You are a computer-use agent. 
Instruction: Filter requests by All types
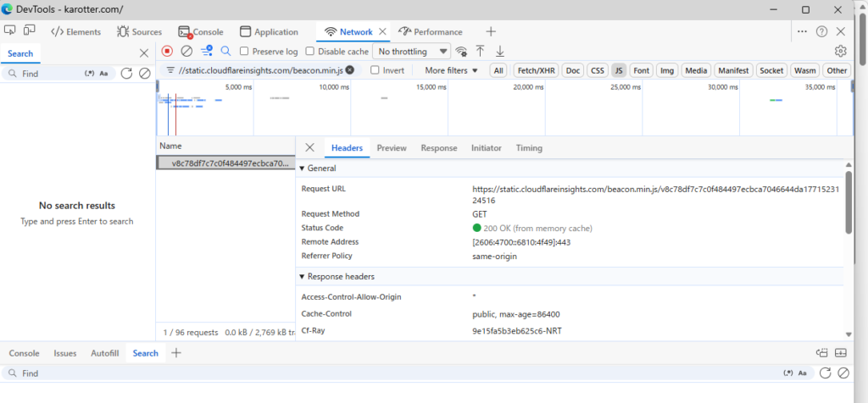pyautogui.click(x=498, y=70)
